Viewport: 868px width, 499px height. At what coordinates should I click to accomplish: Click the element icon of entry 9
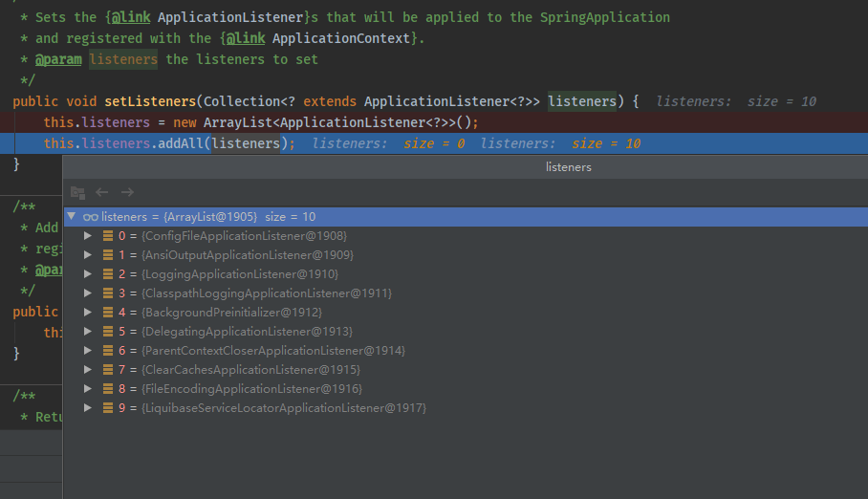click(108, 407)
